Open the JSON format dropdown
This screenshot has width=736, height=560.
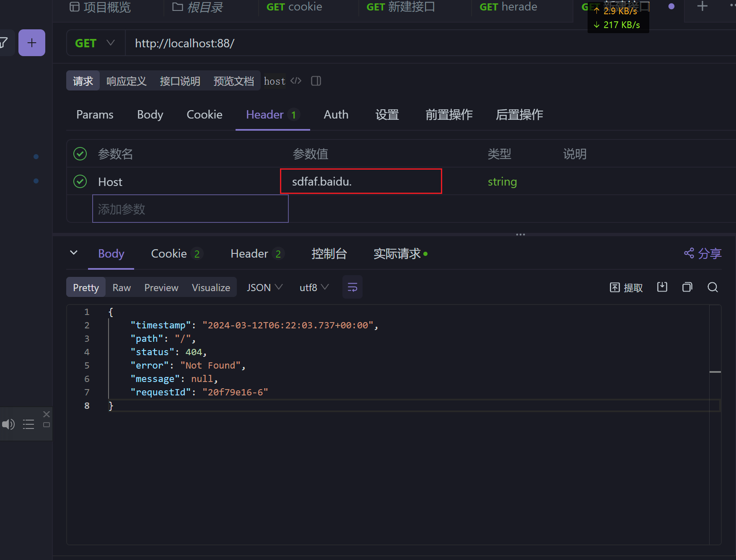click(x=265, y=287)
